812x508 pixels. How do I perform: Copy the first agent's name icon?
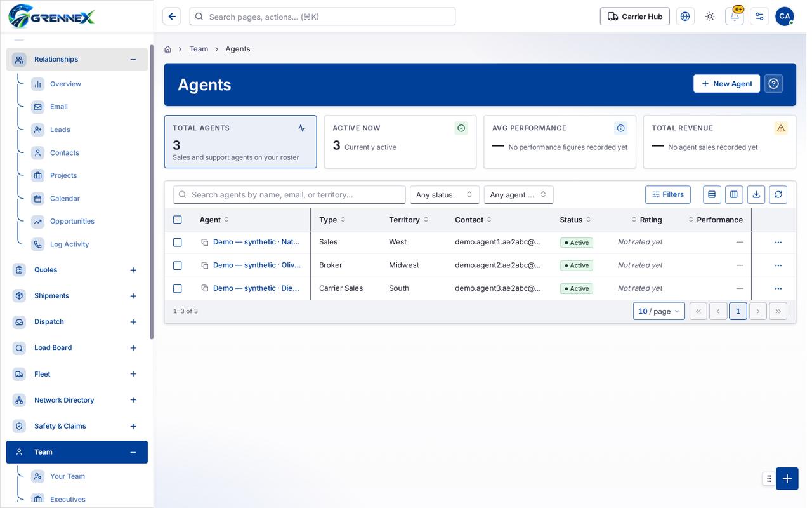pos(205,243)
